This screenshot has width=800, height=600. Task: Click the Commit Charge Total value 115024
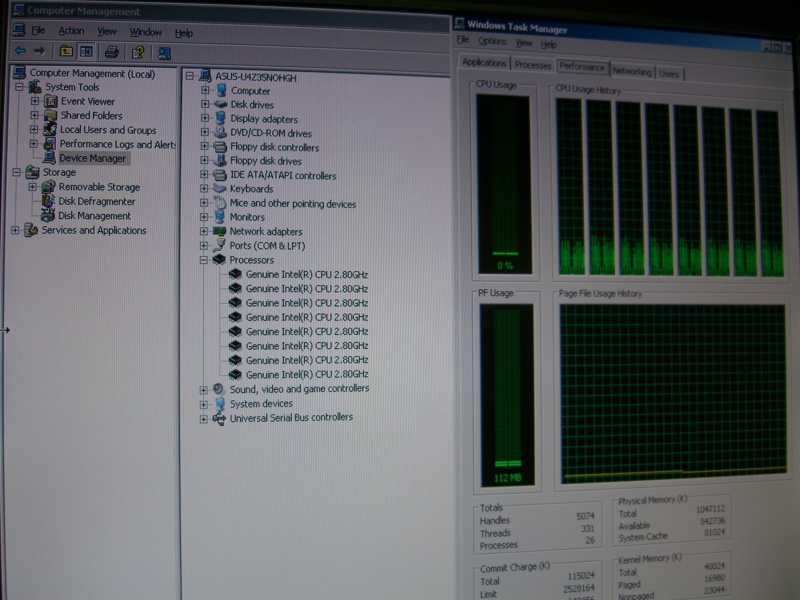581,576
